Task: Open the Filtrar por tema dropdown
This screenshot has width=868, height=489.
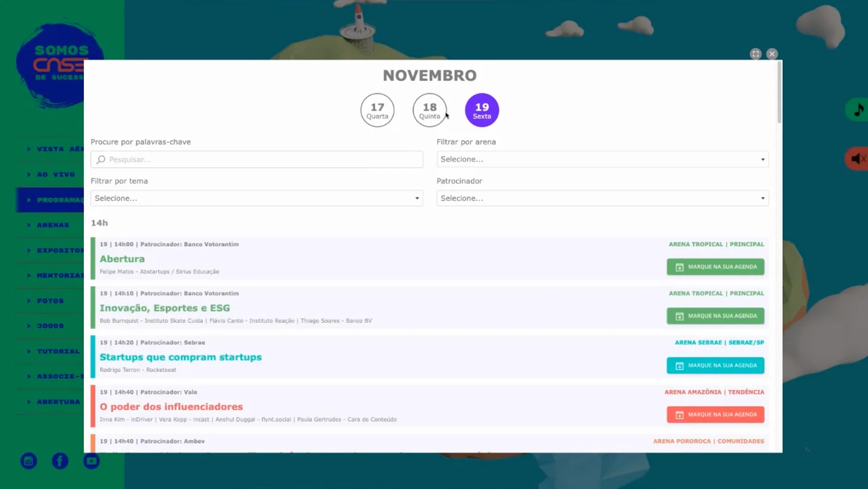Action: pos(257,198)
